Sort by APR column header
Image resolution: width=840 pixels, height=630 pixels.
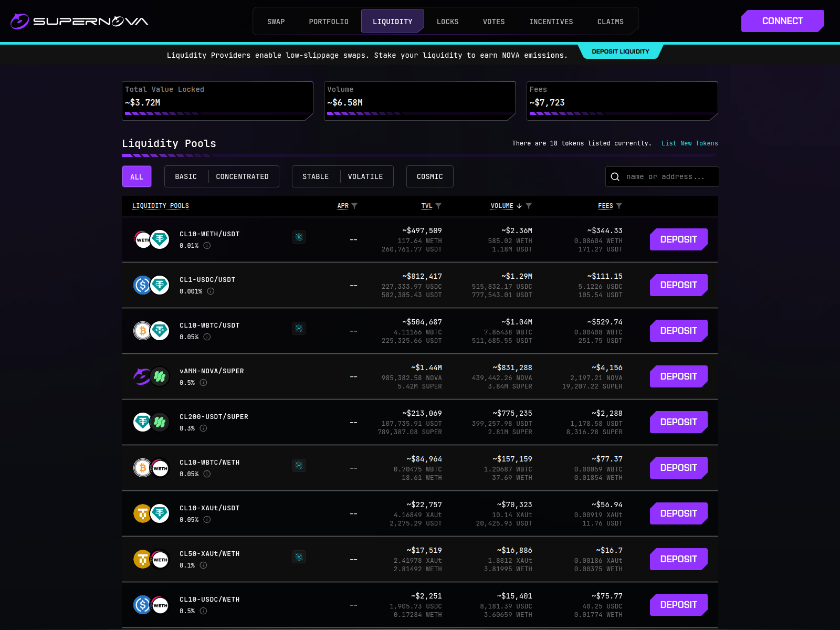tap(343, 206)
